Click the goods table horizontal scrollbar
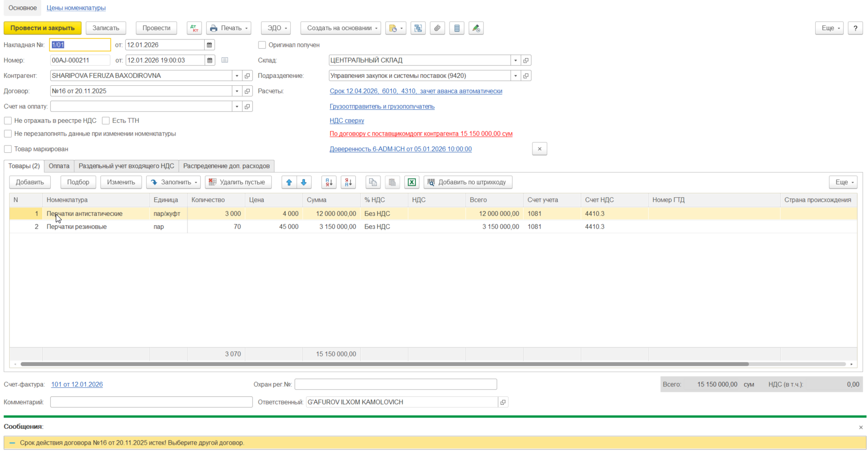Image resolution: width=868 pixels, height=454 pixels. click(384, 364)
